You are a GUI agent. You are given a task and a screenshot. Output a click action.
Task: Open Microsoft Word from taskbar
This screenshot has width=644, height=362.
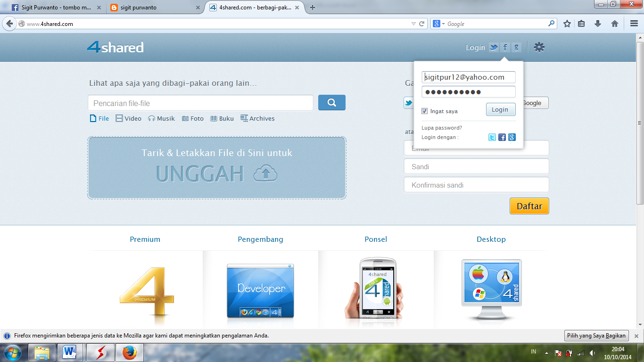[70, 353]
